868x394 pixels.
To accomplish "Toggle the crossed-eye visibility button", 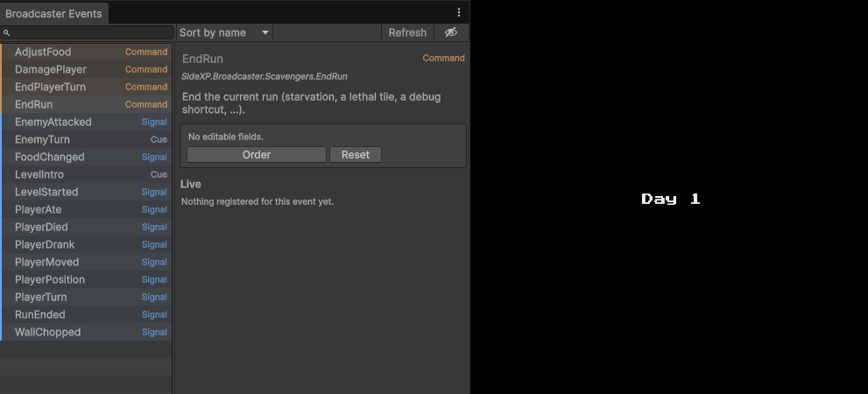I will coord(451,32).
